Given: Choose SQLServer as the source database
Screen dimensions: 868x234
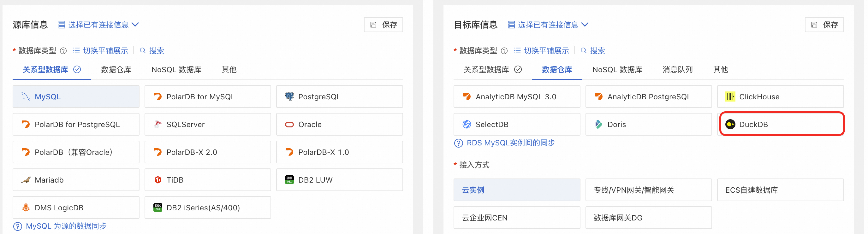Looking at the screenshot, I should (x=208, y=124).
